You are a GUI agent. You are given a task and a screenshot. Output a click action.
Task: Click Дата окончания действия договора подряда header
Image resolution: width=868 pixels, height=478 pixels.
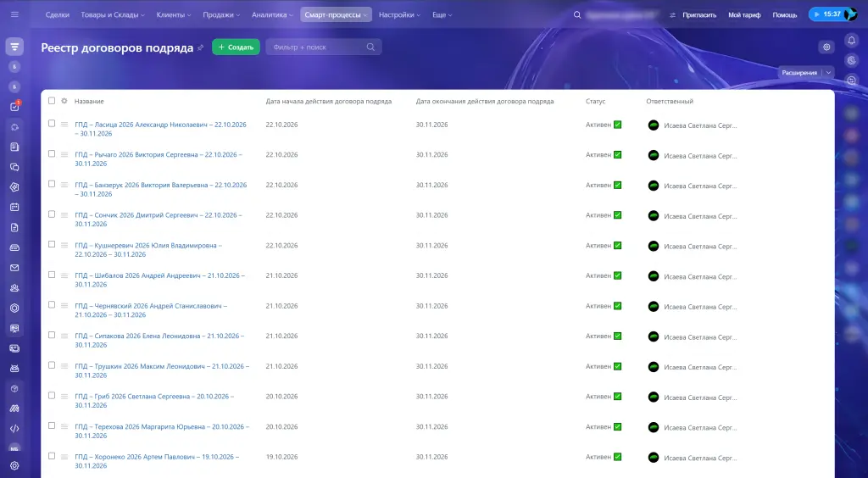(x=484, y=101)
